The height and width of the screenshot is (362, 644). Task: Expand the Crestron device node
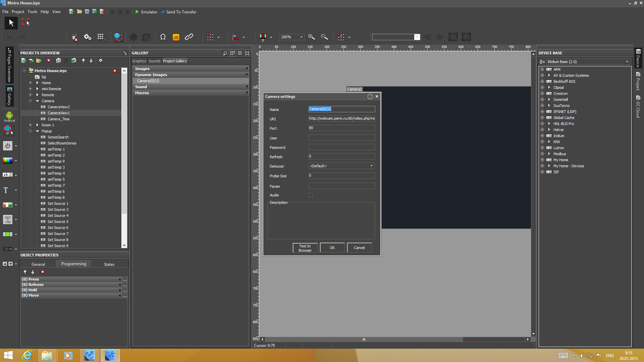point(542,94)
